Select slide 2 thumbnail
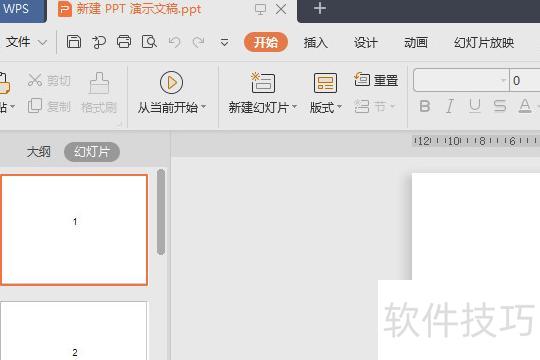The image size is (540, 360). (74, 331)
